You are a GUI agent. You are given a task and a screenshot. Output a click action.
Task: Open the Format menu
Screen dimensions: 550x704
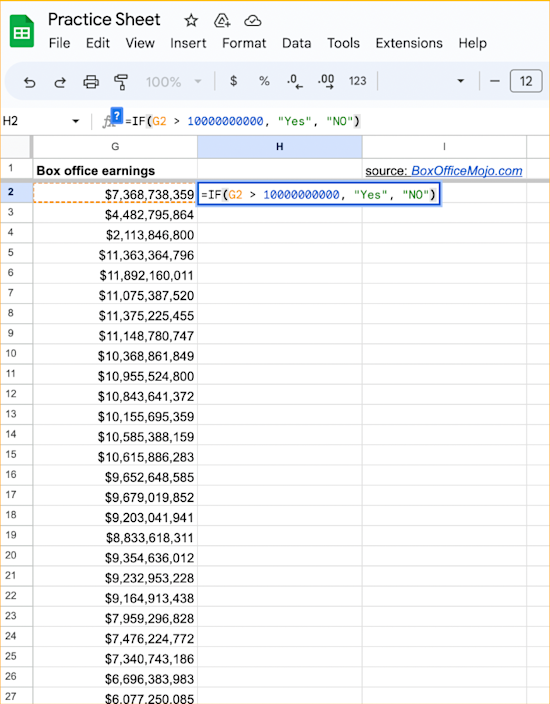(244, 43)
